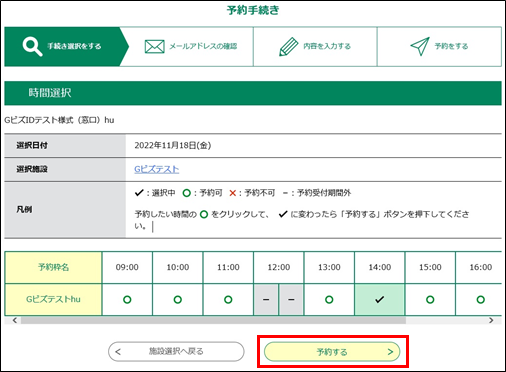Screen dimensions: 506x372
Task: Click the 予約手続き page title
Action: tap(253, 10)
